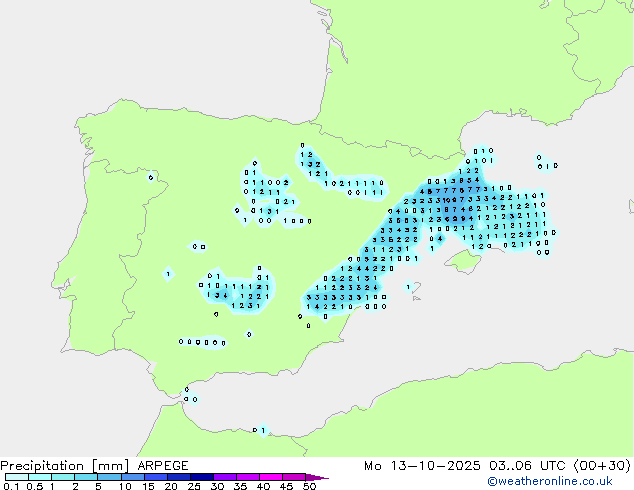The width and height of the screenshot is (634, 490).
Task: Click the '45' legend scale label
Action: point(286,486)
